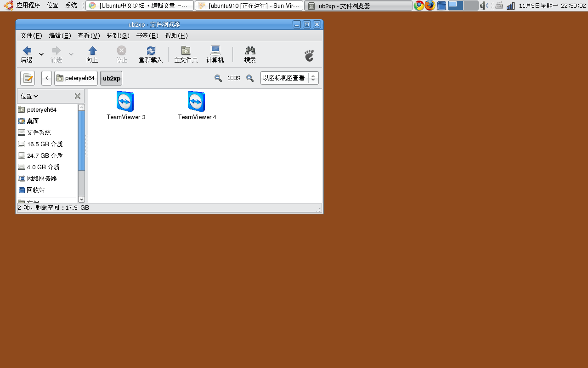This screenshot has height=368, width=588.
Task: Click the sidebar scrollbar thumb
Action: [x=81, y=140]
